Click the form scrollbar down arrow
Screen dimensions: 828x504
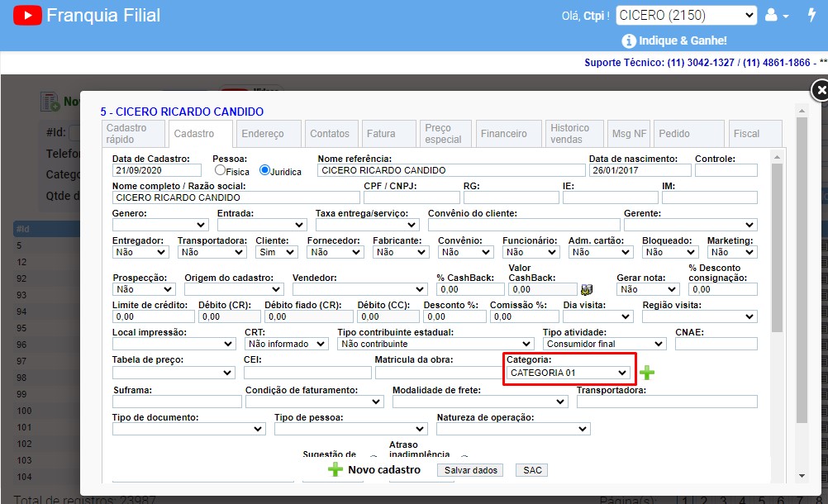(x=802, y=476)
